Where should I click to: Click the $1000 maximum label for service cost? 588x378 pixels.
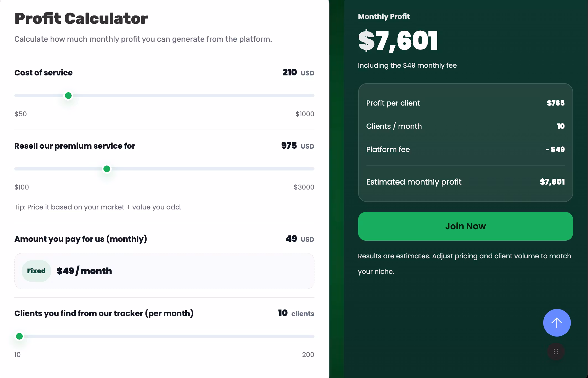click(x=305, y=114)
